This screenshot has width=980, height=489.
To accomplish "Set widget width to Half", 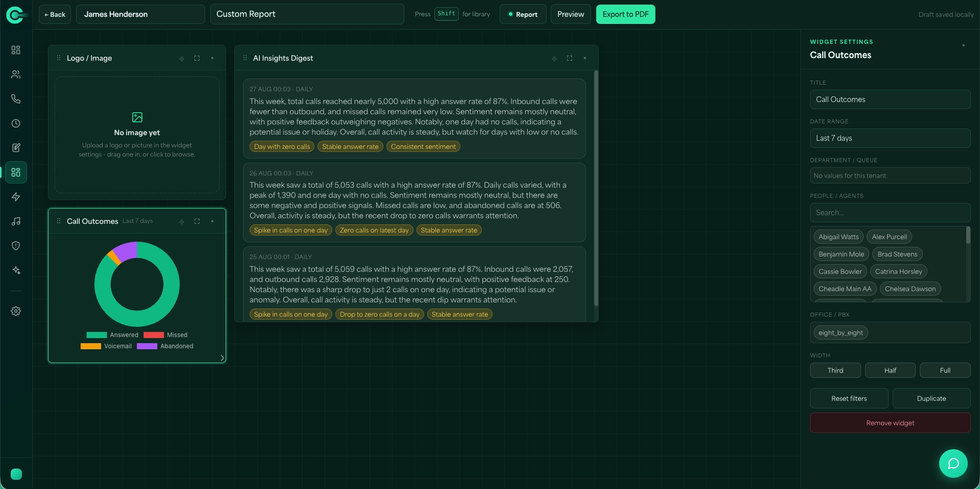I will 890,370.
